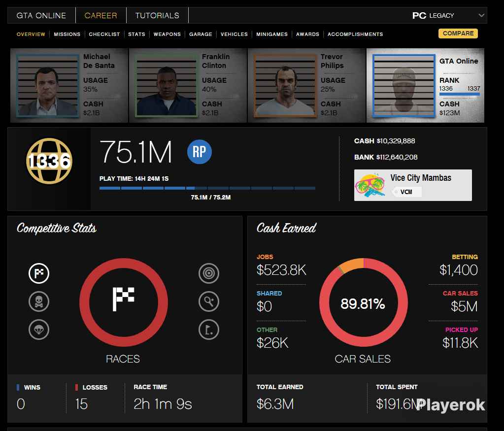The height and width of the screenshot is (431, 504).
Task: Select the Franklin Clinton character card
Action: (188, 86)
